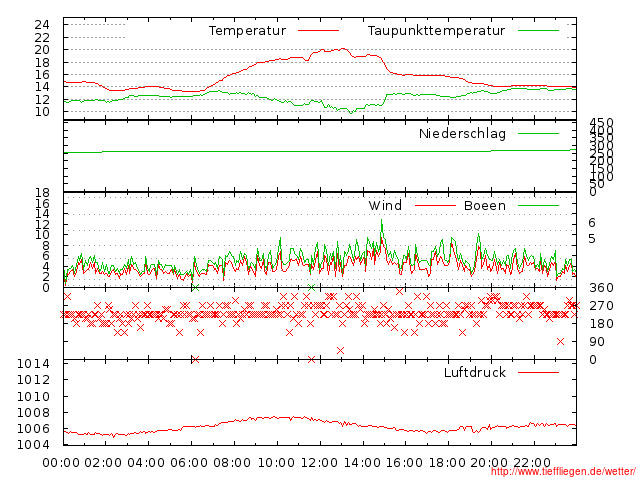Click the green Niederschlag legend line

pyautogui.click(x=538, y=133)
